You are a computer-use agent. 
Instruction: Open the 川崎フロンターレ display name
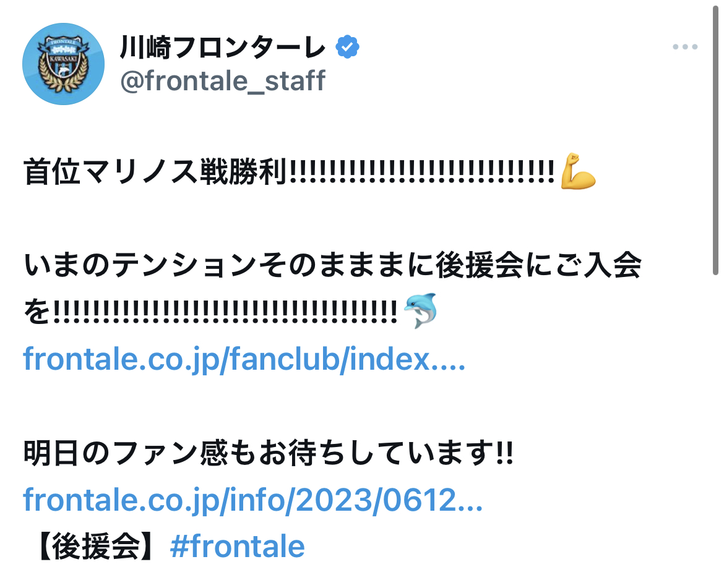coord(223,48)
